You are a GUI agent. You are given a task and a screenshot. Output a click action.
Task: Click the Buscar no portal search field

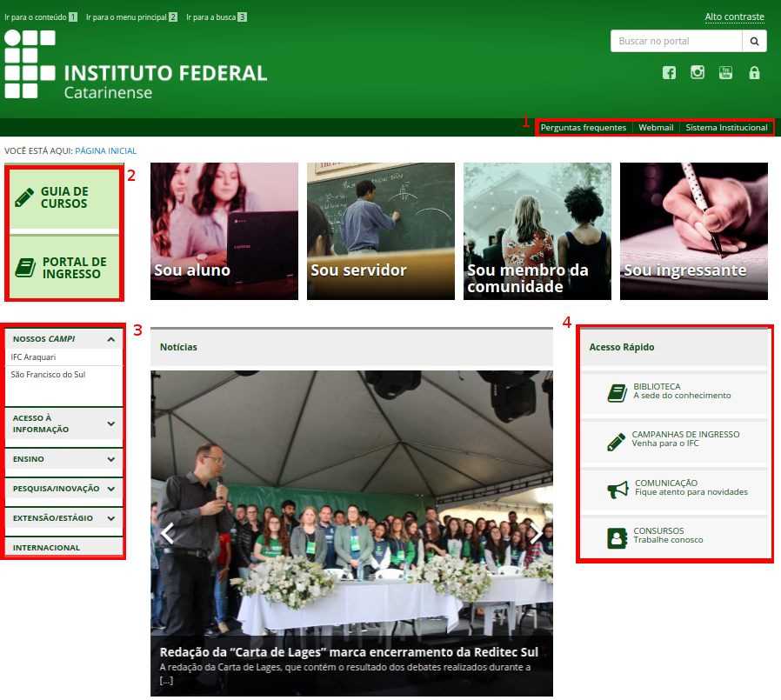click(x=676, y=41)
